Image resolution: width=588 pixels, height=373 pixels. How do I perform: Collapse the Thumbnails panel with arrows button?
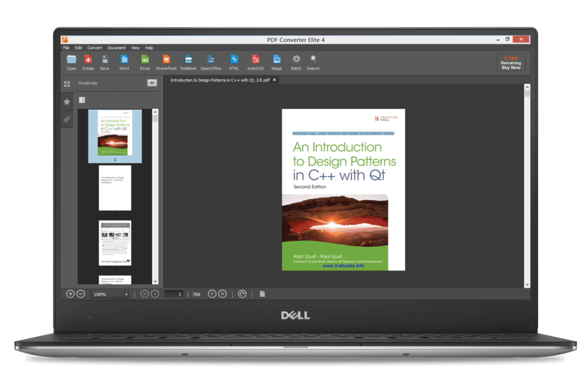point(152,83)
